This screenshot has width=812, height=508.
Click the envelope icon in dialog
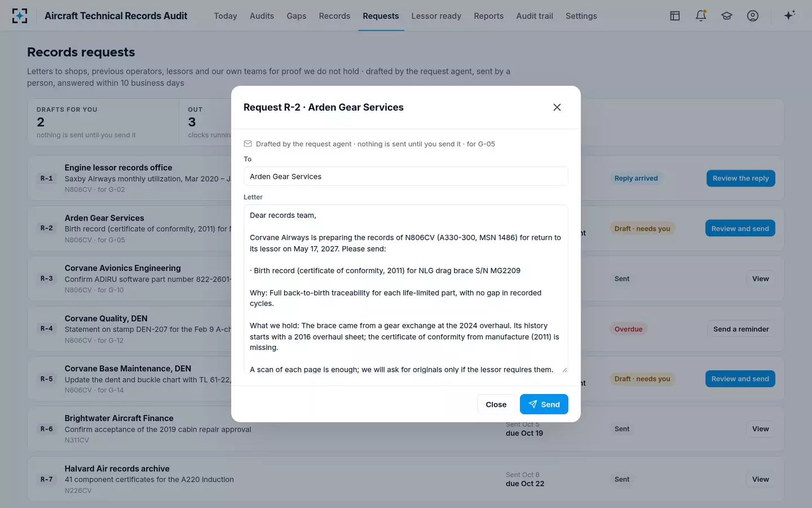click(248, 144)
